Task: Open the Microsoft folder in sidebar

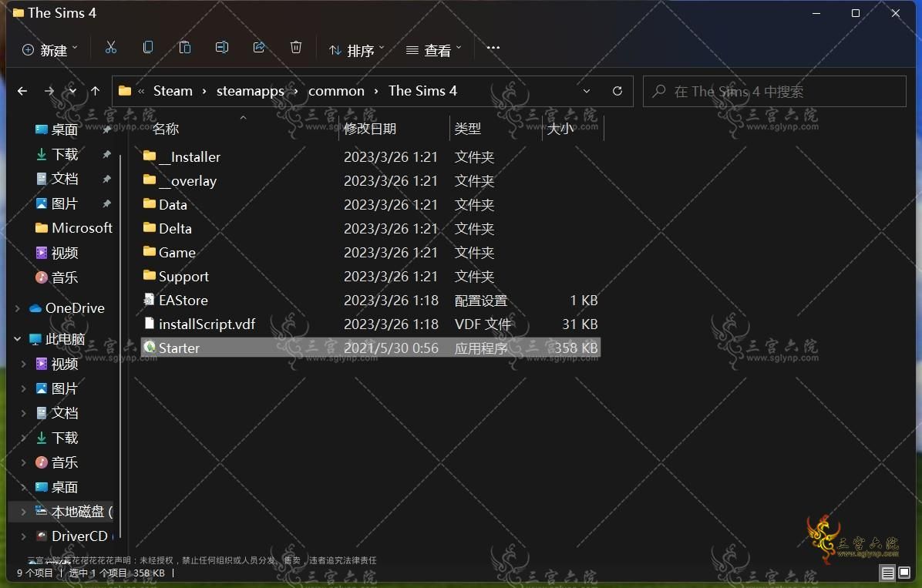Action: coord(74,228)
